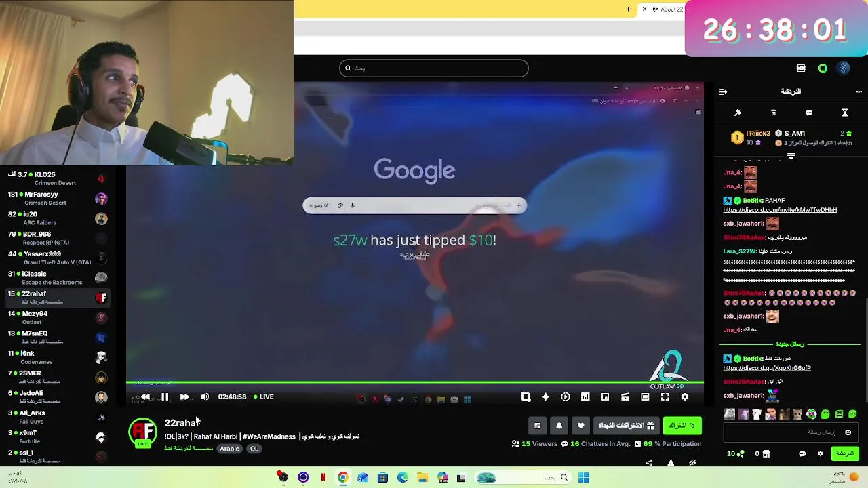Click the hourglass icon in chat toolbar

(845, 113)
